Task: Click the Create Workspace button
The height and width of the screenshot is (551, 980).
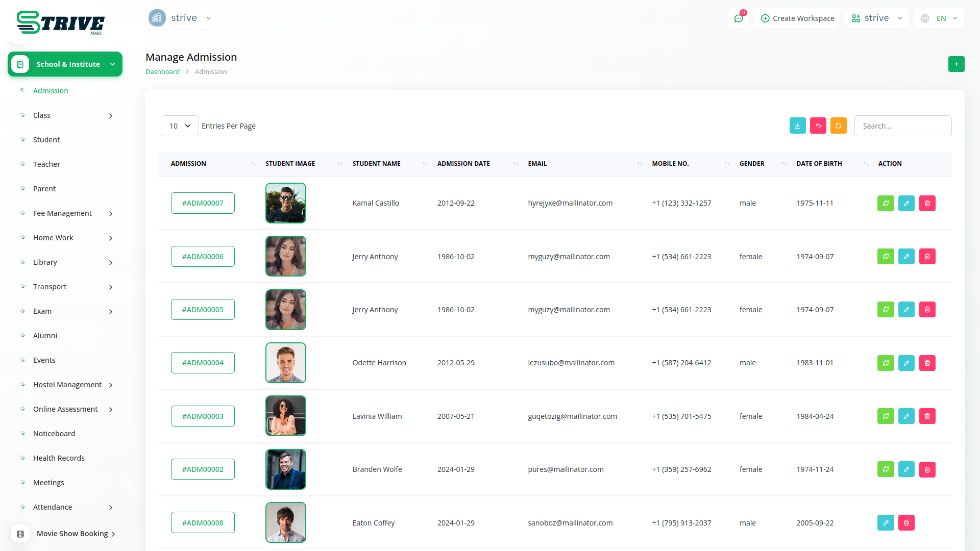Action: pyautogui.click(x=797, y=18)
